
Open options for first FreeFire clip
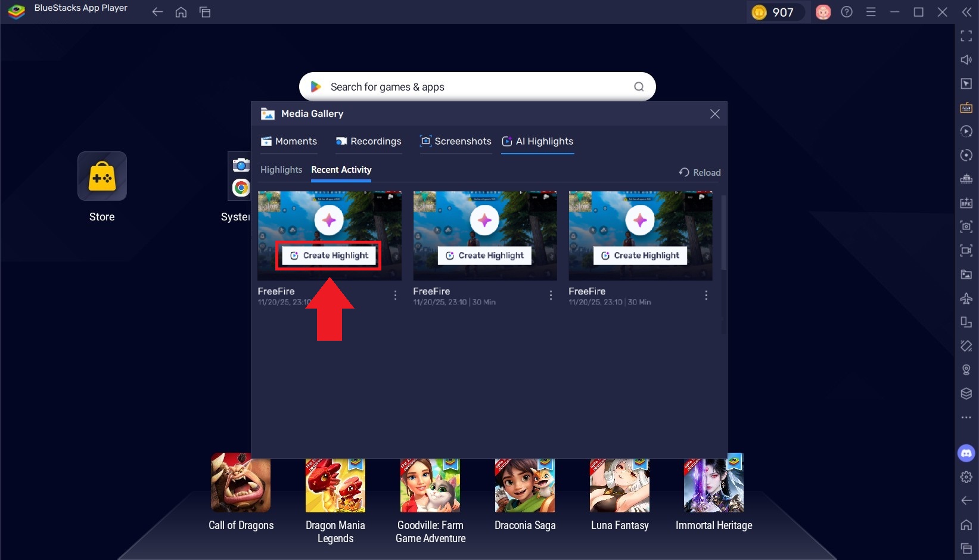[395, 295]
